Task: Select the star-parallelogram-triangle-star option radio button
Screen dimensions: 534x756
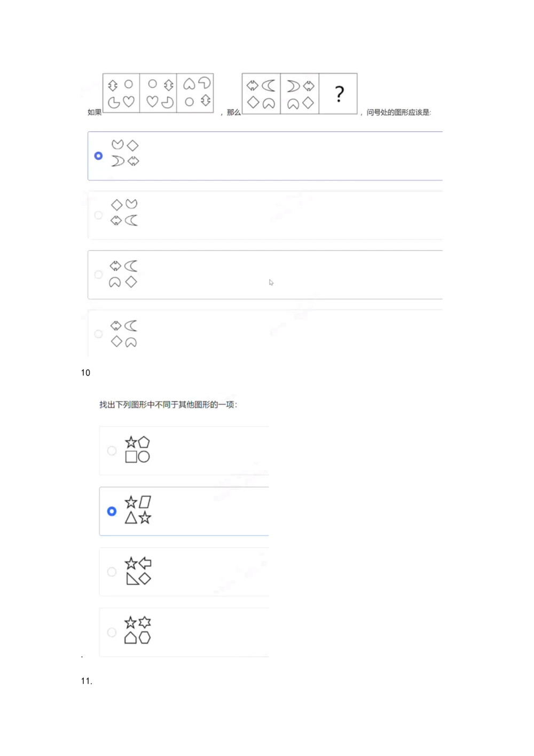Action: 112,511
